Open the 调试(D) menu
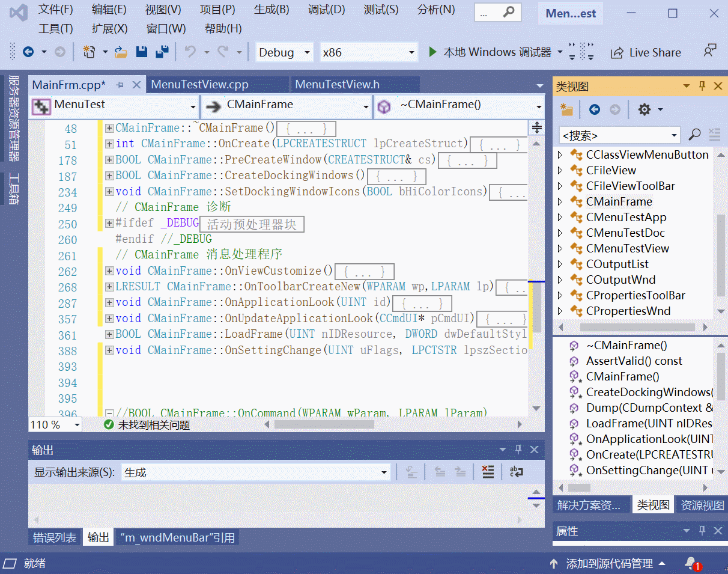This screenshot has width=728, height=574. 327,10
